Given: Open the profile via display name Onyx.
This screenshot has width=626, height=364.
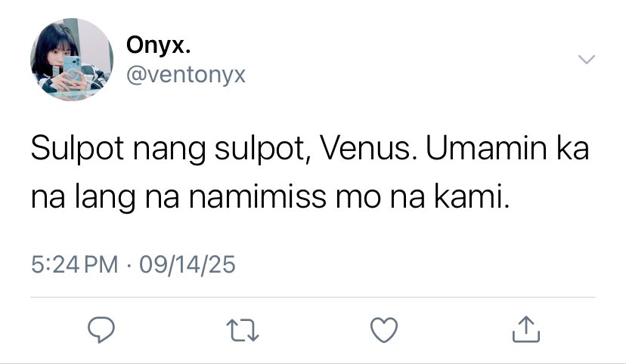Looking at the screenshot, I should pos(159,45).
